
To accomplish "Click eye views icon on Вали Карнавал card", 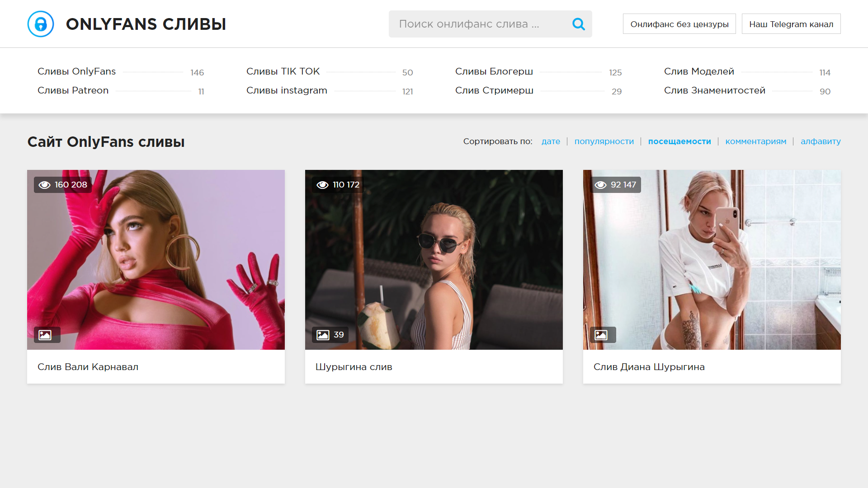I will (44, 185).
